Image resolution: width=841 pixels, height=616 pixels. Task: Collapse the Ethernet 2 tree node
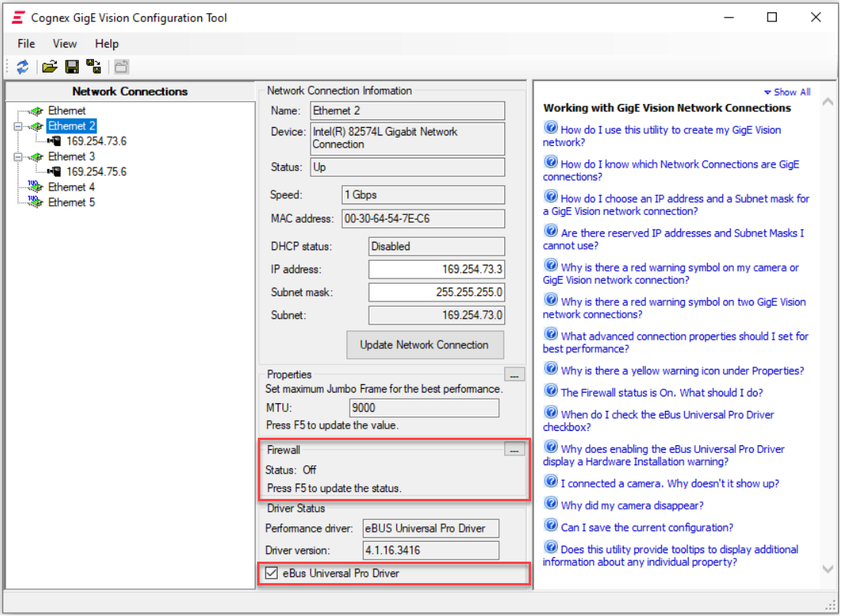[17, 126]
